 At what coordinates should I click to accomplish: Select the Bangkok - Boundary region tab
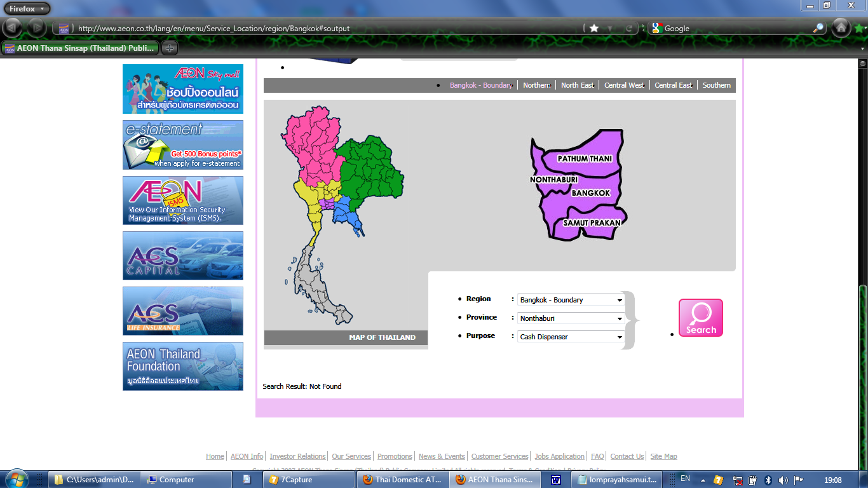(x=481, y=85)
